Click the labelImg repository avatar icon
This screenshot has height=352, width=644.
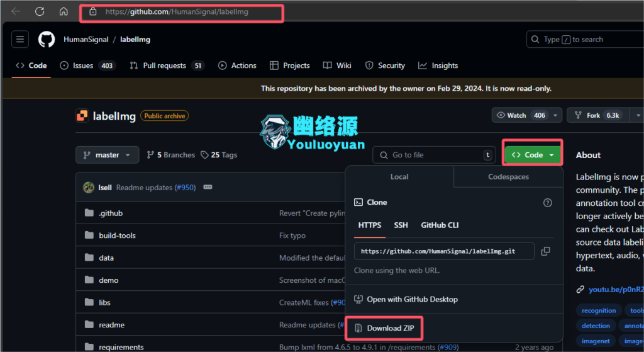click(x=82, y=116)
